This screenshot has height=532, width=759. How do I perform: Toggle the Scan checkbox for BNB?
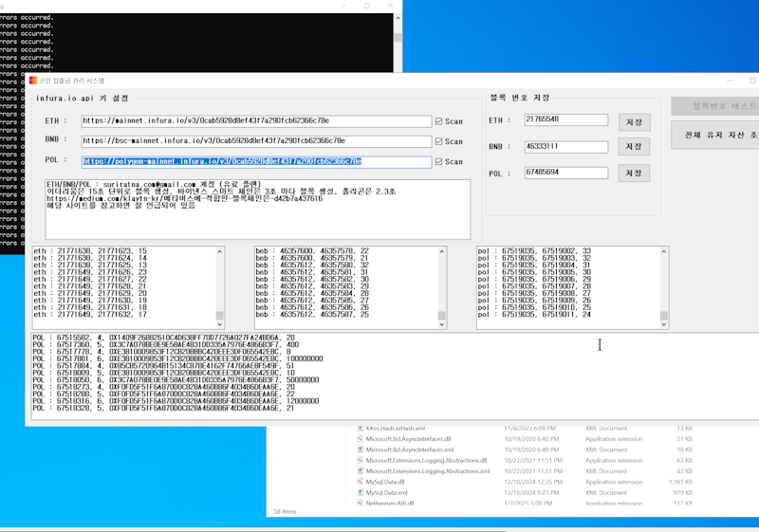click(438, 141)
